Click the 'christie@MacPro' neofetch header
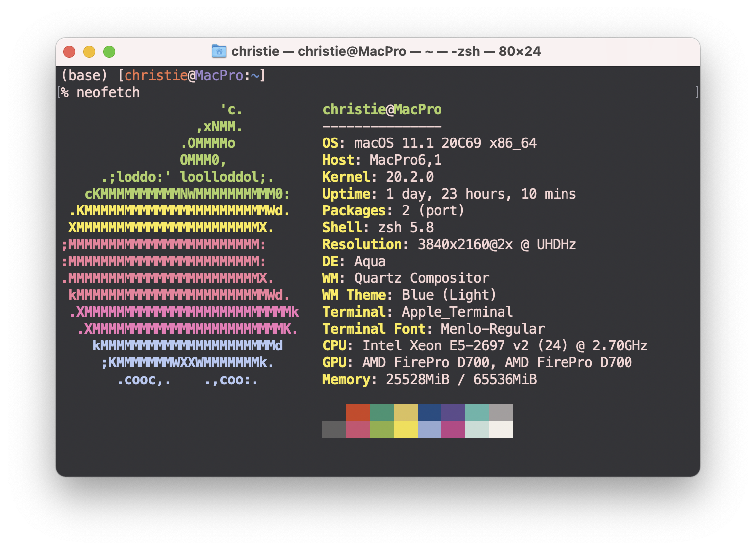 [x=382, y=110]
